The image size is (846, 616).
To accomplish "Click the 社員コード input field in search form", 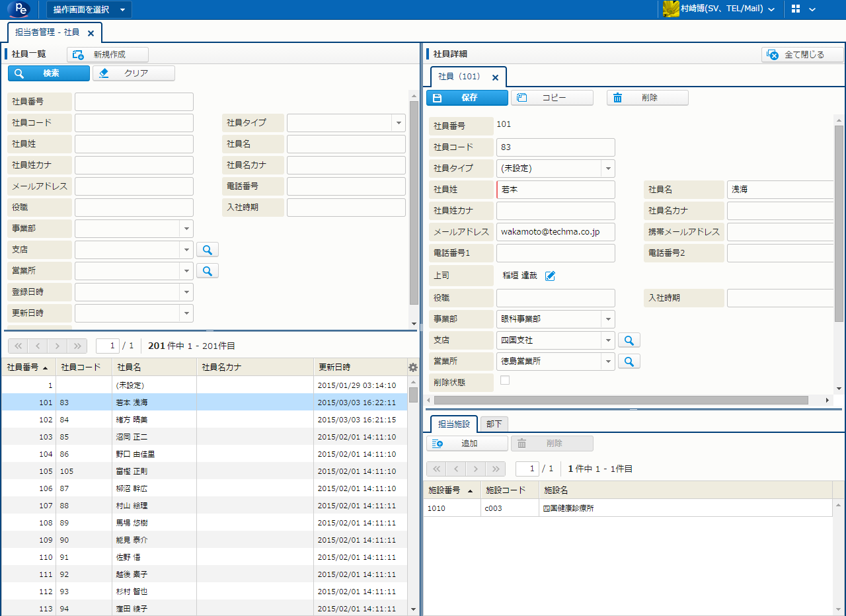I will point(134,123).
